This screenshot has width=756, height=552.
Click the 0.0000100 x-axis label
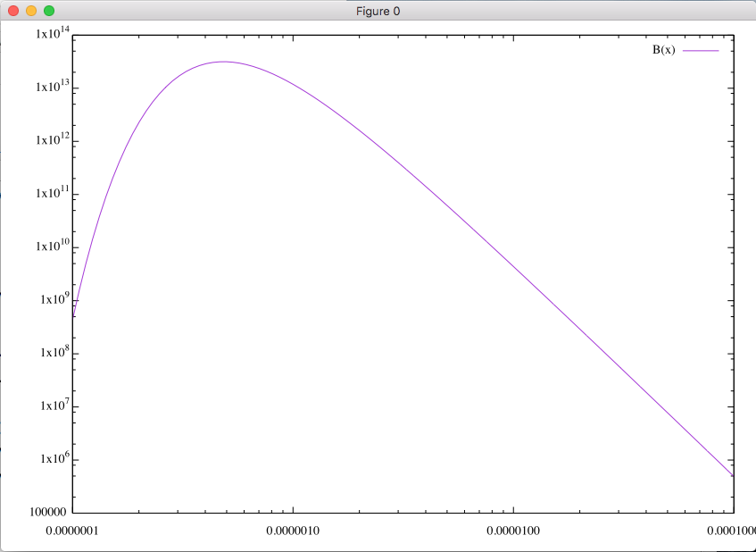click(513, 531)
